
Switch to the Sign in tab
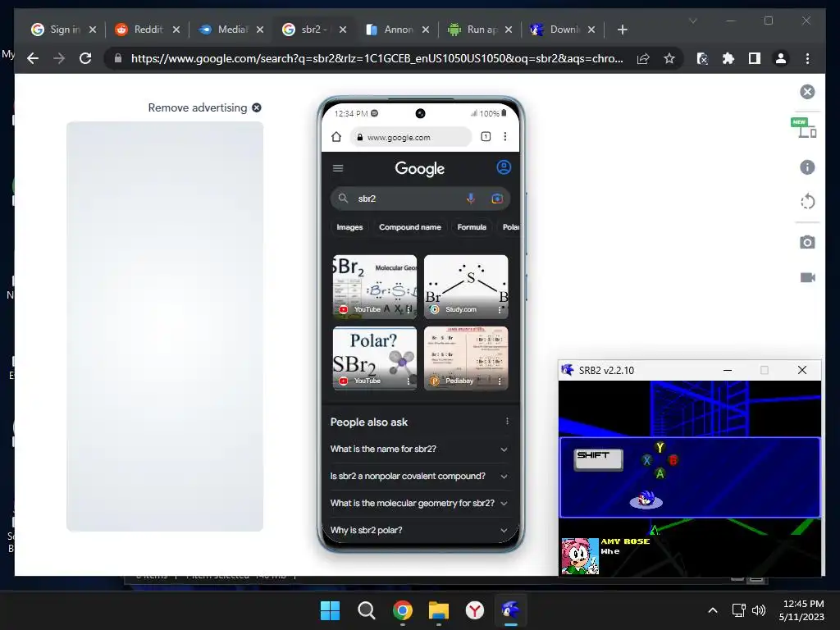(x=64, y=30)
